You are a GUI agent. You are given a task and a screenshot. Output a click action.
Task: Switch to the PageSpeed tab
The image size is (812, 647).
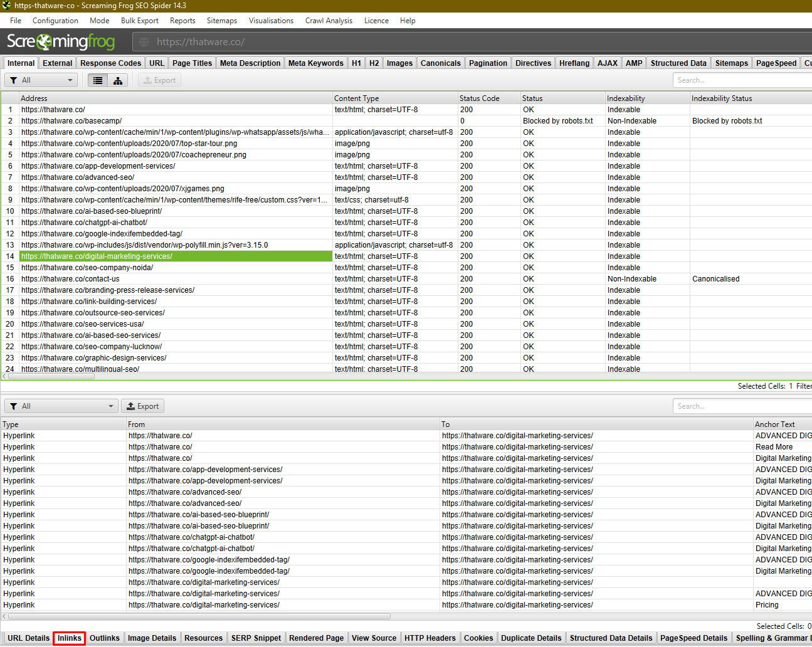click(776, 63)
